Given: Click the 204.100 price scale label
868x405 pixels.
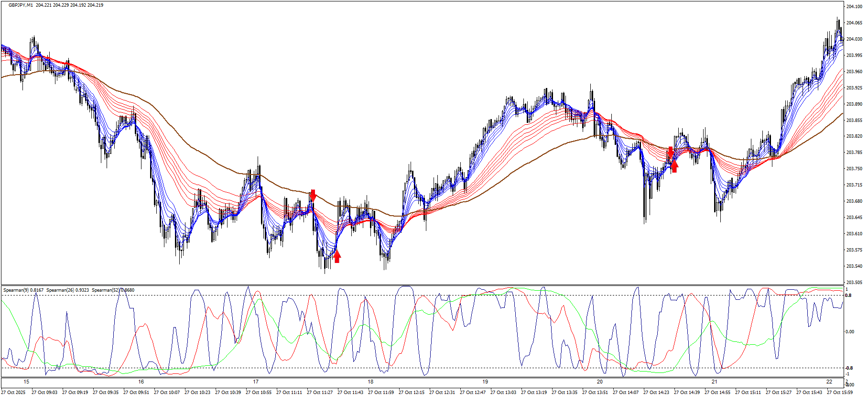Looking at the screenshot, I should tap(854, 7).
